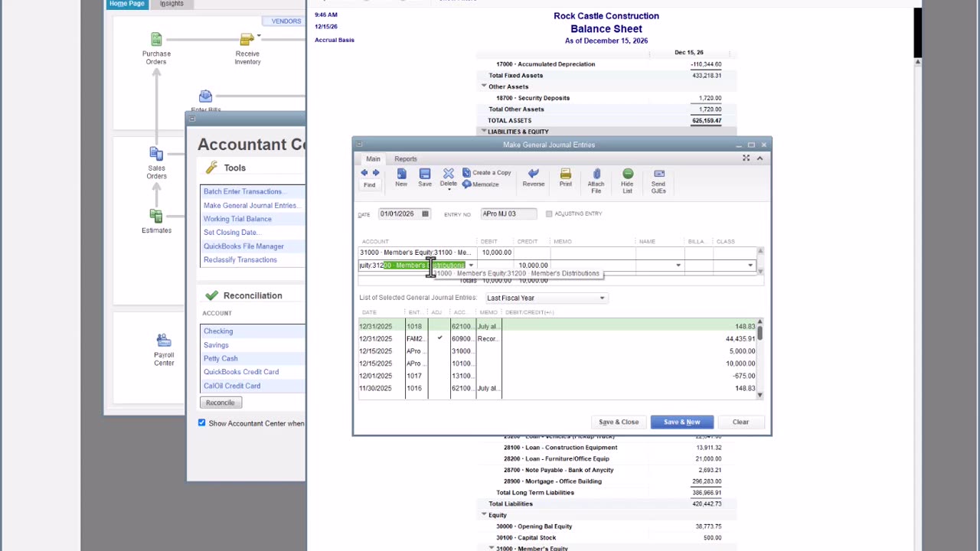The width and height of the screenshot is (980, 551).
Task: Send GJEs from toolbar
Action: (658, 181)
